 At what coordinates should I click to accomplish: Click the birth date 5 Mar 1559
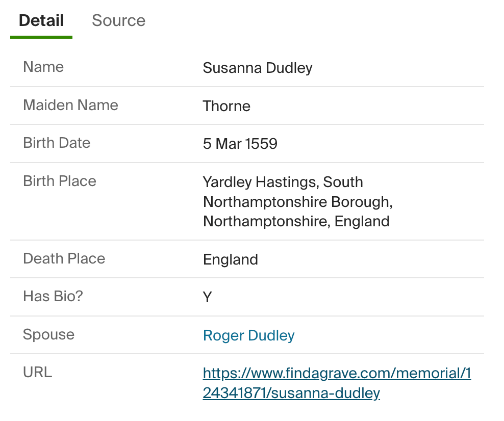coord(240,144)
